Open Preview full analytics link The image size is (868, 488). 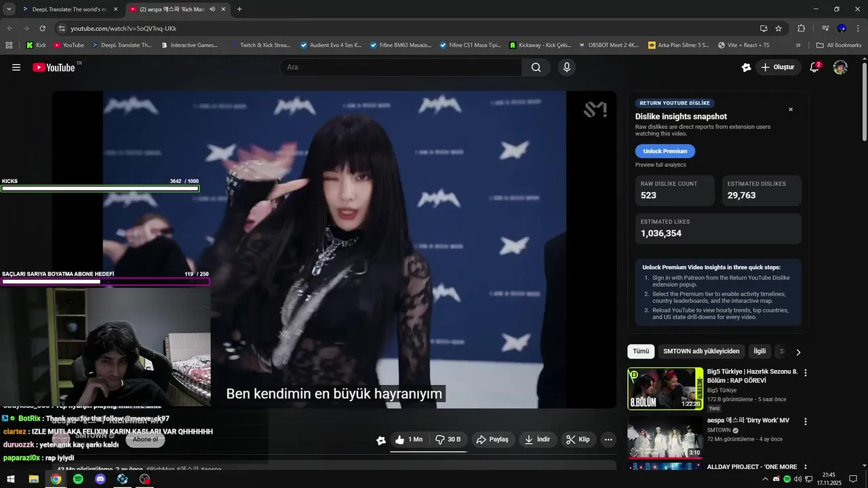660,165
